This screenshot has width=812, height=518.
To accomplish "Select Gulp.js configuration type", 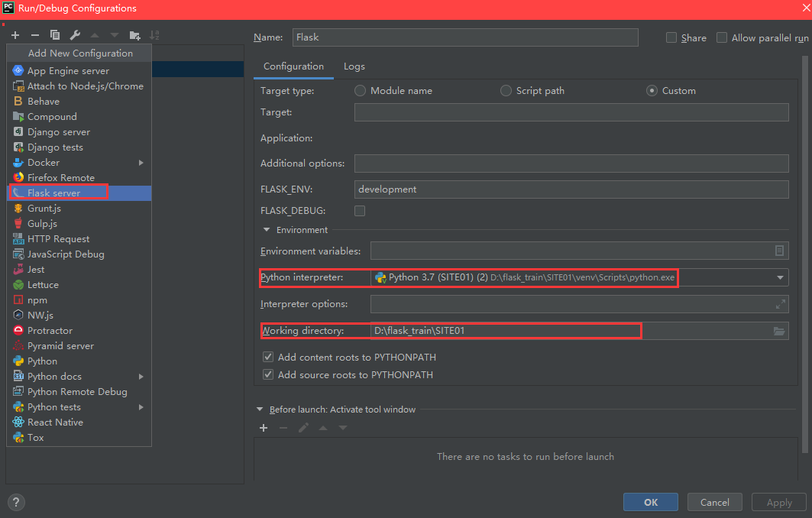I will tap(79, 223).
